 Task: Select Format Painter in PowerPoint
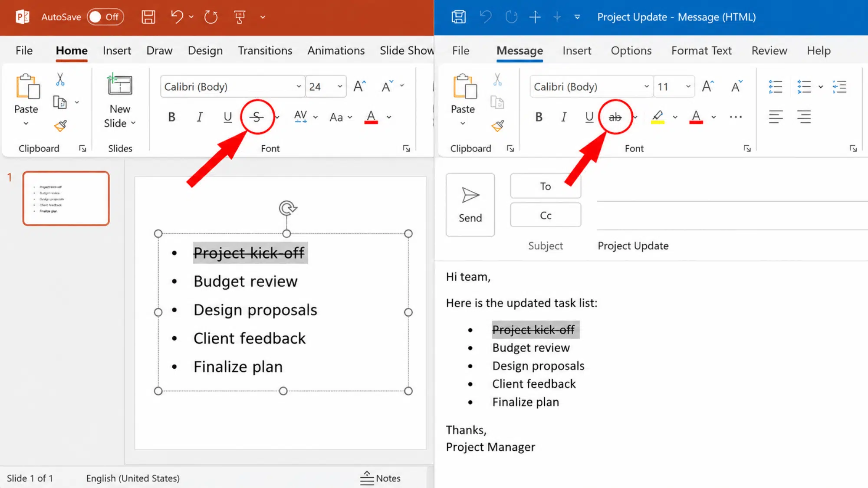click(60, 126)
